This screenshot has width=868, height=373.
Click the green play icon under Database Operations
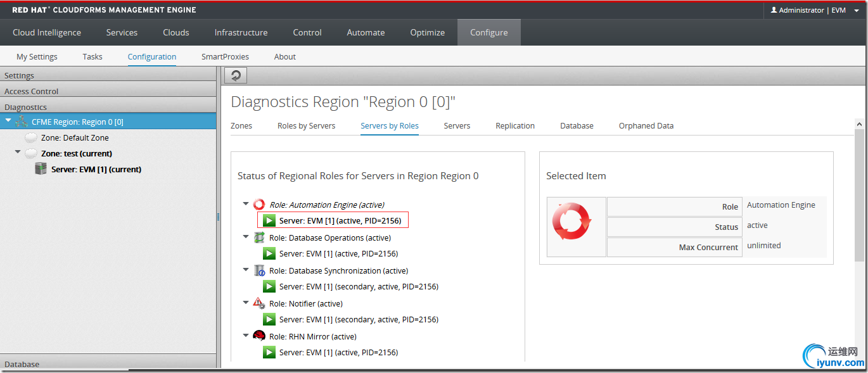[269, 253]
